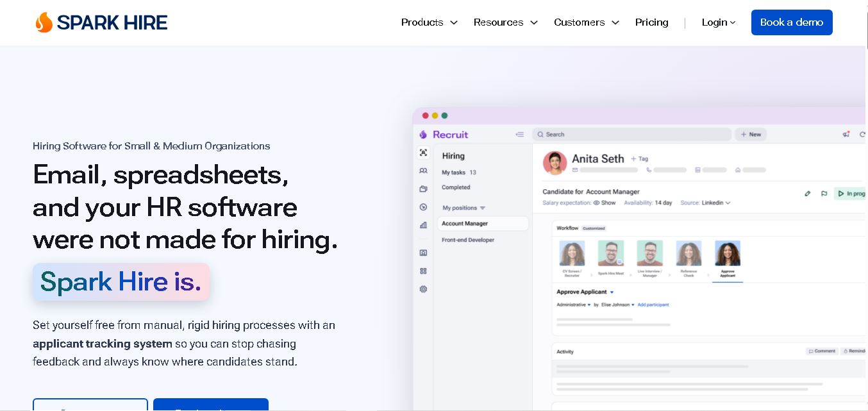This screenshot has height=411, width=868.
Task: Expand the My positions filter
Action: (x=463, y=208)
